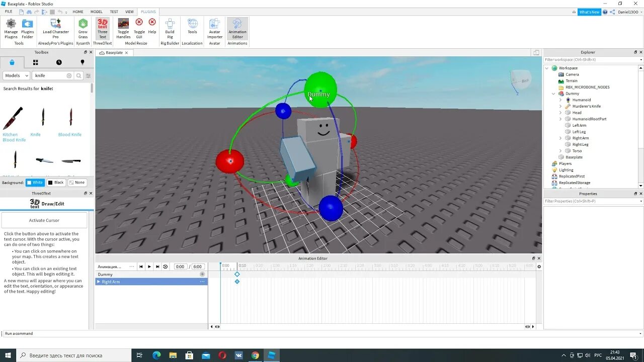644x362 pixels.
Task: Click the What's New button
Action: point(589,12)
